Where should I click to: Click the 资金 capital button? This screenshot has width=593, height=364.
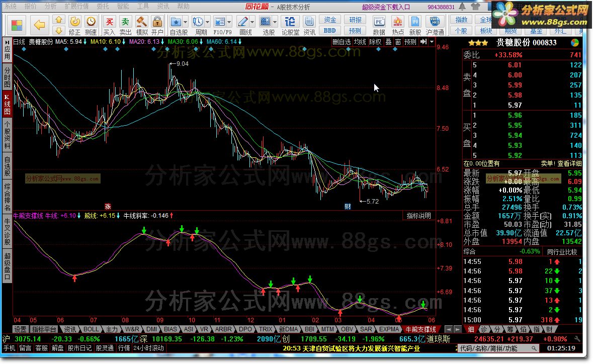[x=330, y=20]
